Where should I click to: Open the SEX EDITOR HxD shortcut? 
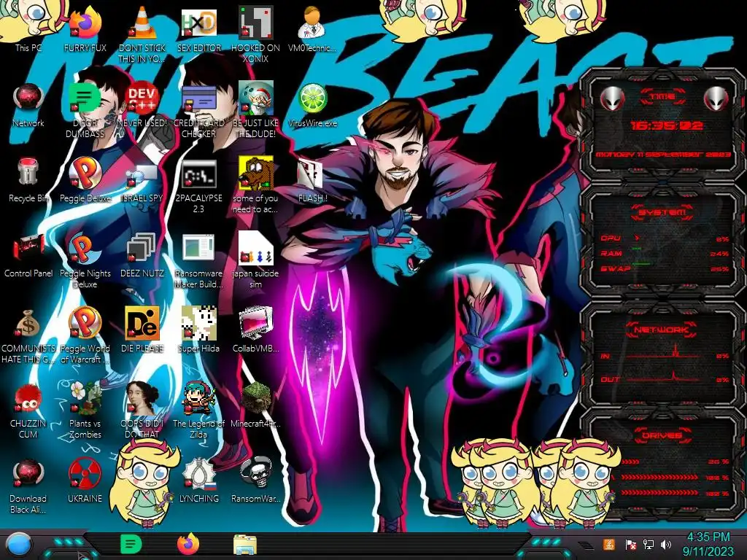point(198,28)
